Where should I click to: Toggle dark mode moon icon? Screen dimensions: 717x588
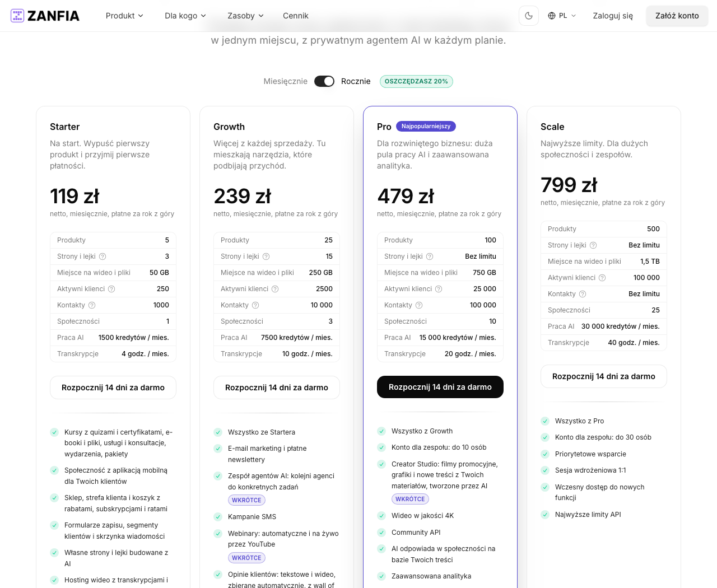tap(529, 16)
